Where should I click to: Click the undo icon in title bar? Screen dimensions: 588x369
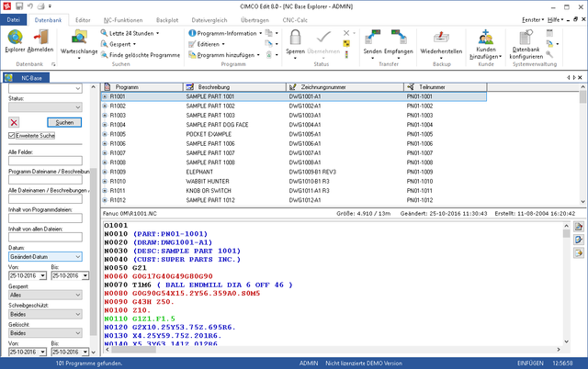pyautogui.click(x=30, y=6)
